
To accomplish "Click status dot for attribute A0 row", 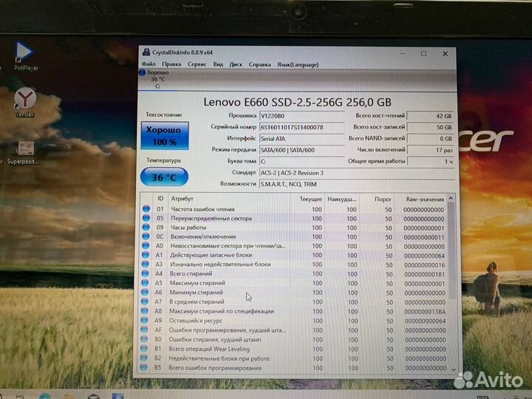I will [x=146, y=245].
